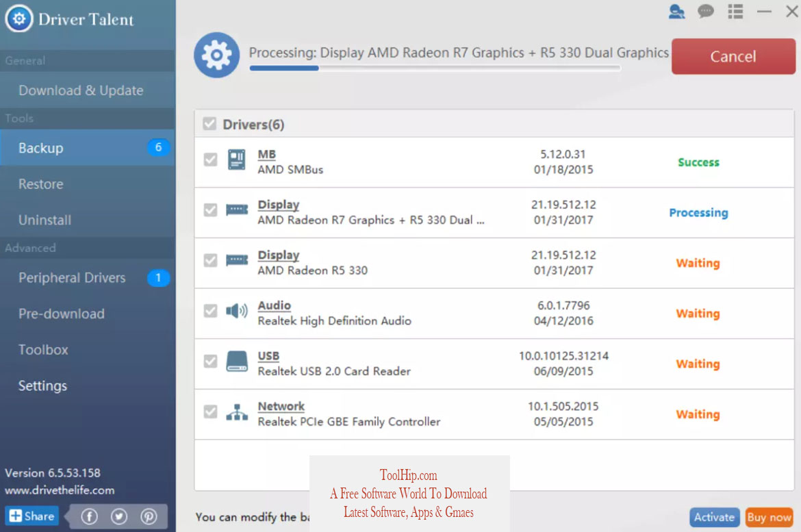
Task: Share on Twitter via the sidebar icon
Action: [119, 517]
